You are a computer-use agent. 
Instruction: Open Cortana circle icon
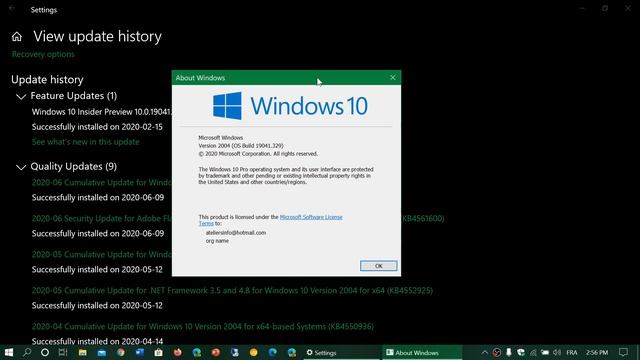(x=45, y=352)
